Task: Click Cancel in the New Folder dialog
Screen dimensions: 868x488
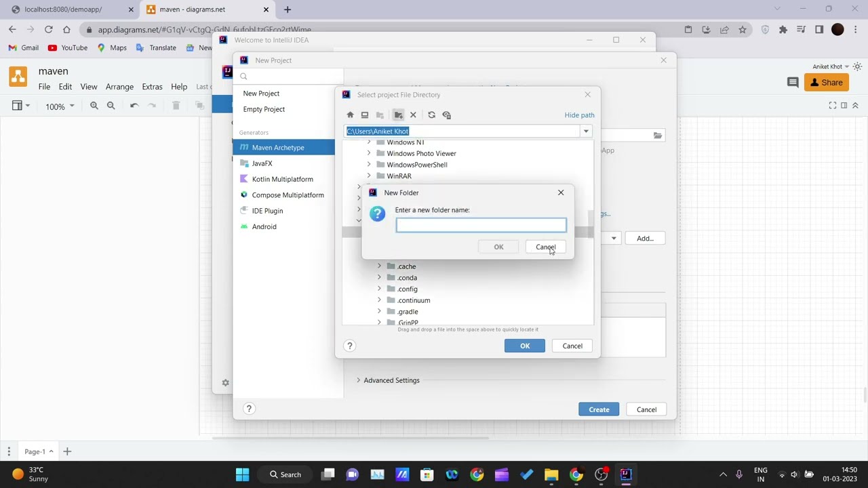Action: (546, 247)
